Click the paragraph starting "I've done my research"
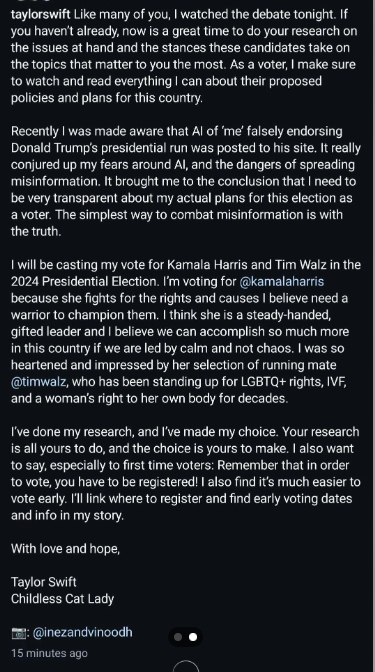375x672 pixels. (186, 473)
